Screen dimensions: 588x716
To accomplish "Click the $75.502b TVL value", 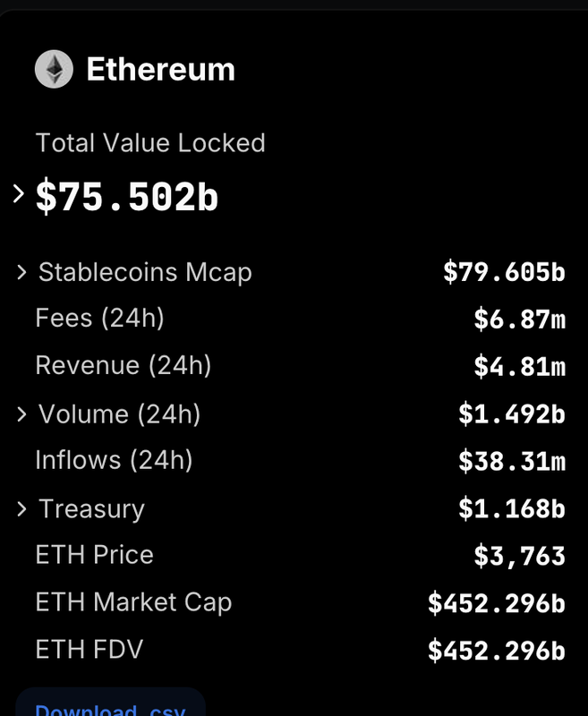I will click(127, 196).
